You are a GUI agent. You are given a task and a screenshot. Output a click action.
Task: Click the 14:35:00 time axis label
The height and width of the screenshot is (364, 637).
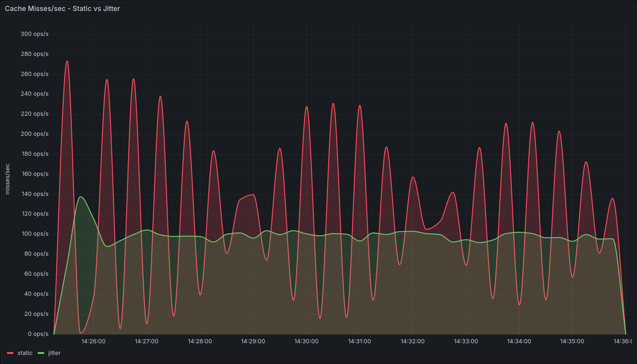572,341
